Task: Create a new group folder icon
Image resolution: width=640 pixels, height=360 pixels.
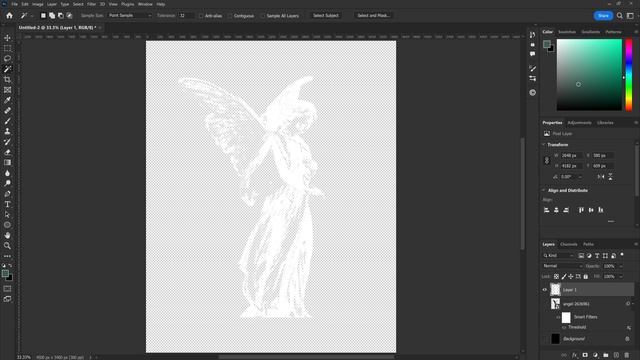Action: (x=606, y=355)
